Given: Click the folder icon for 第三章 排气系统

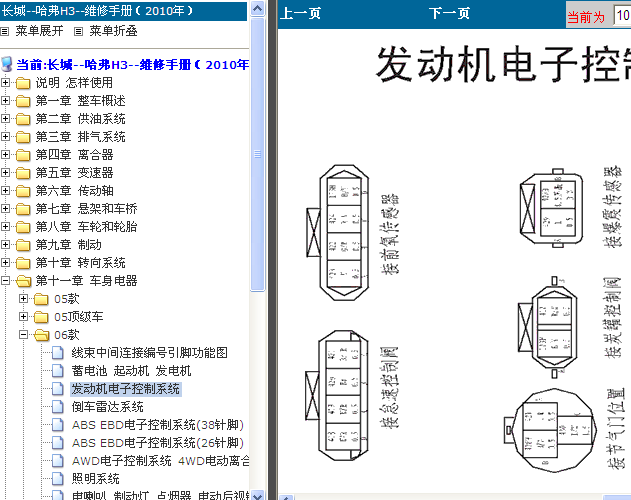Looking at the screenshot, I should [x=23, y=137].
